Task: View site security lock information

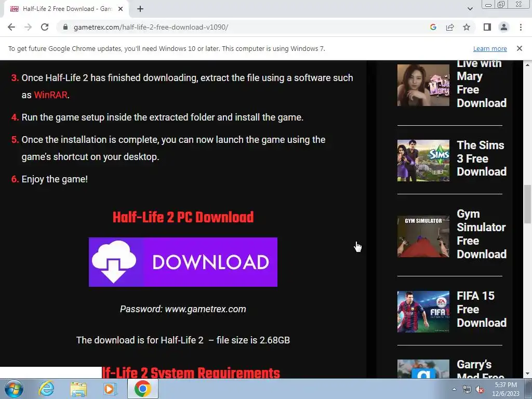Action: click(x=65, y=27)
